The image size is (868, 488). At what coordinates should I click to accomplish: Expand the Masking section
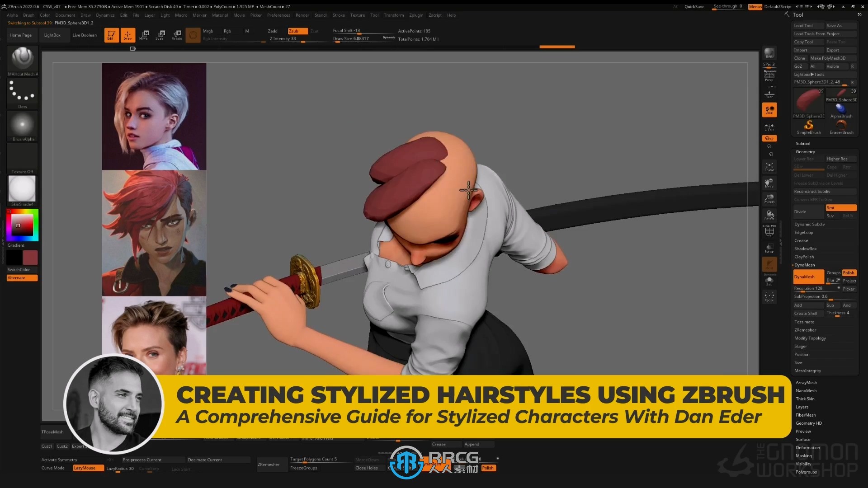pyautogui.click(x=803, y=456)
